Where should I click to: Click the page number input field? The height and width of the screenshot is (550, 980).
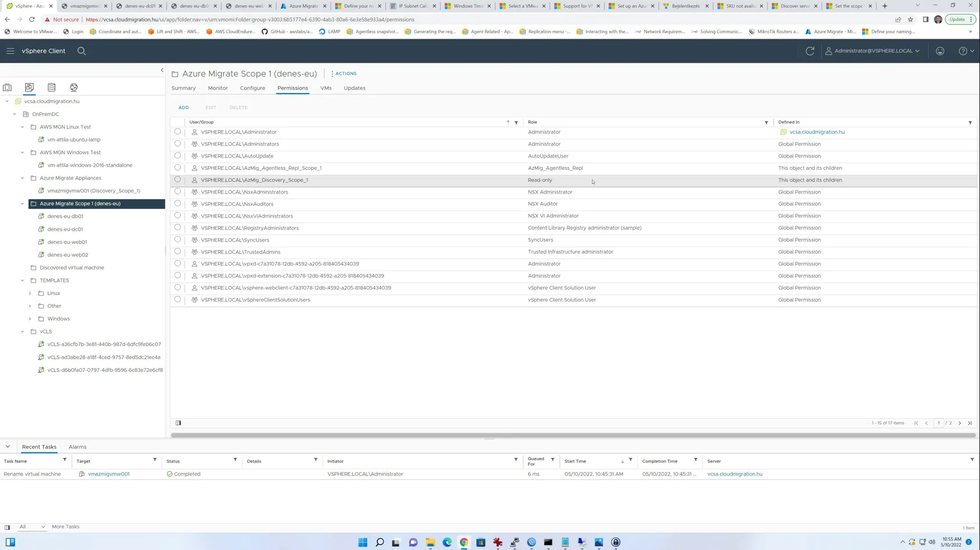pyautogui.click(x=939, y=423)
